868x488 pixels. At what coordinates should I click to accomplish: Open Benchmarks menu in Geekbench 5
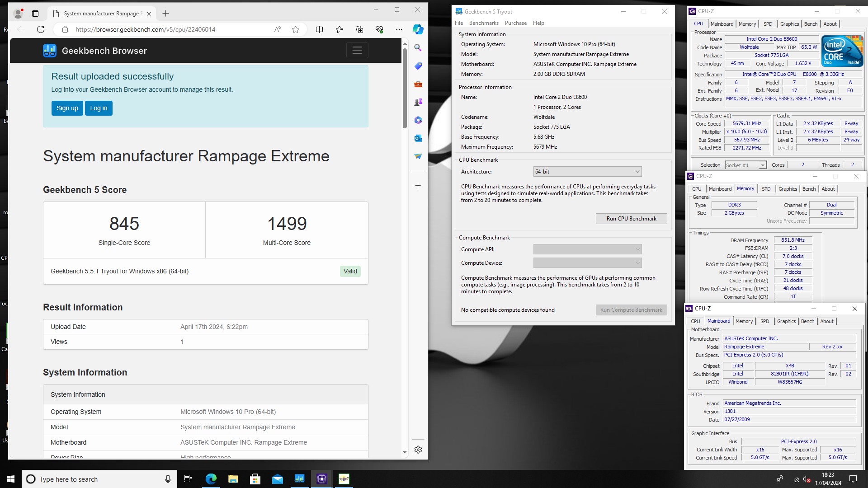pyautogui.click(x=484, y=23)
